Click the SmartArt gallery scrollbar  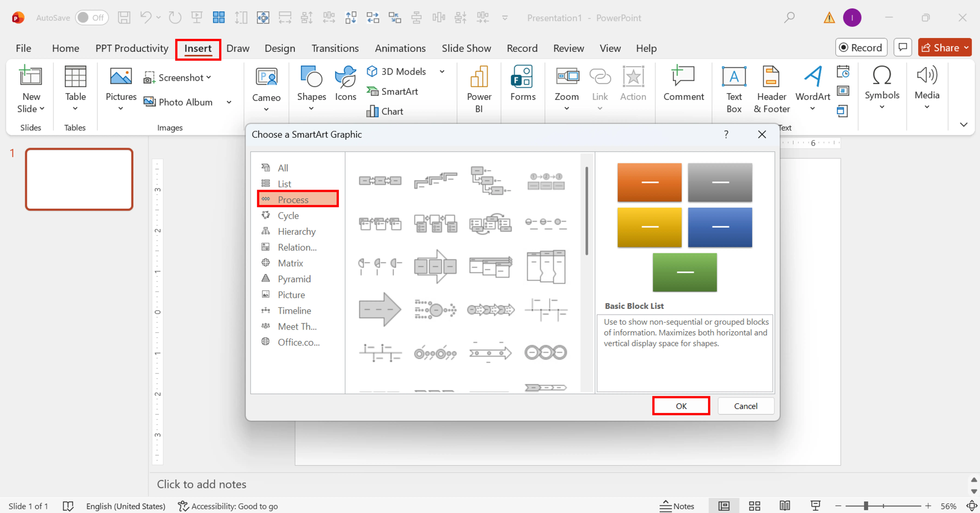pos(587,211)
